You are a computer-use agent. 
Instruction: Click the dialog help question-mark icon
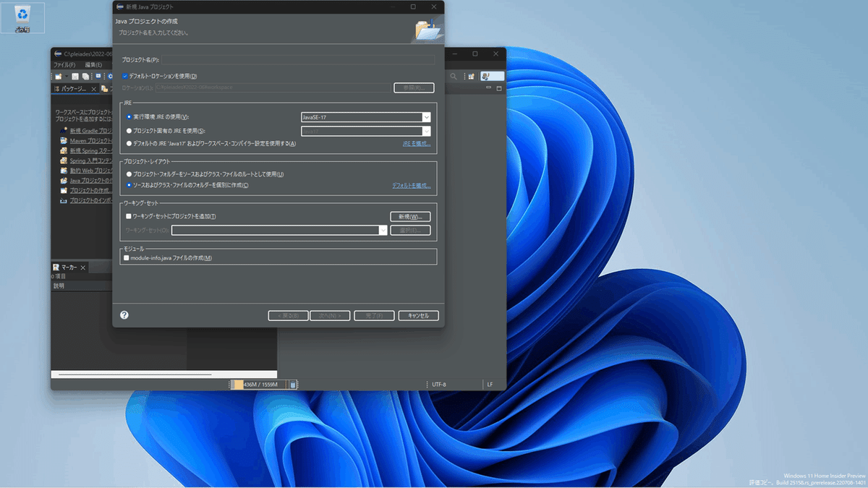click(124, 315)
